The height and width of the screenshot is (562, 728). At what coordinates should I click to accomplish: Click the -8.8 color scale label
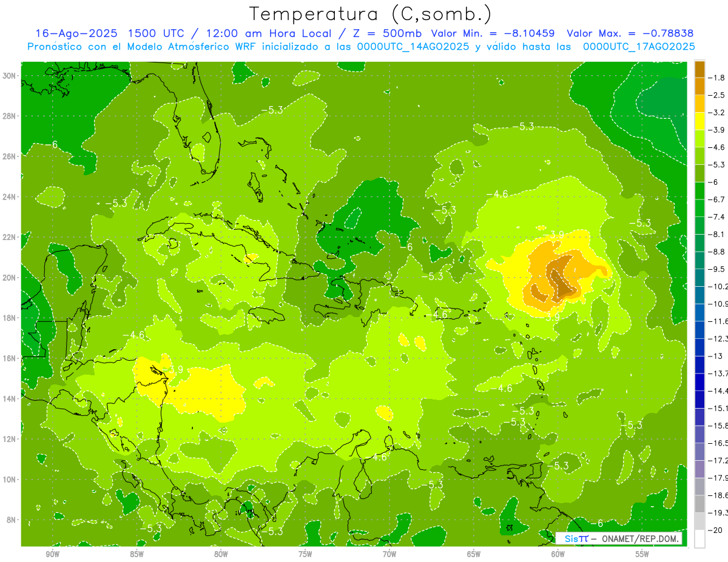[716, 252]
